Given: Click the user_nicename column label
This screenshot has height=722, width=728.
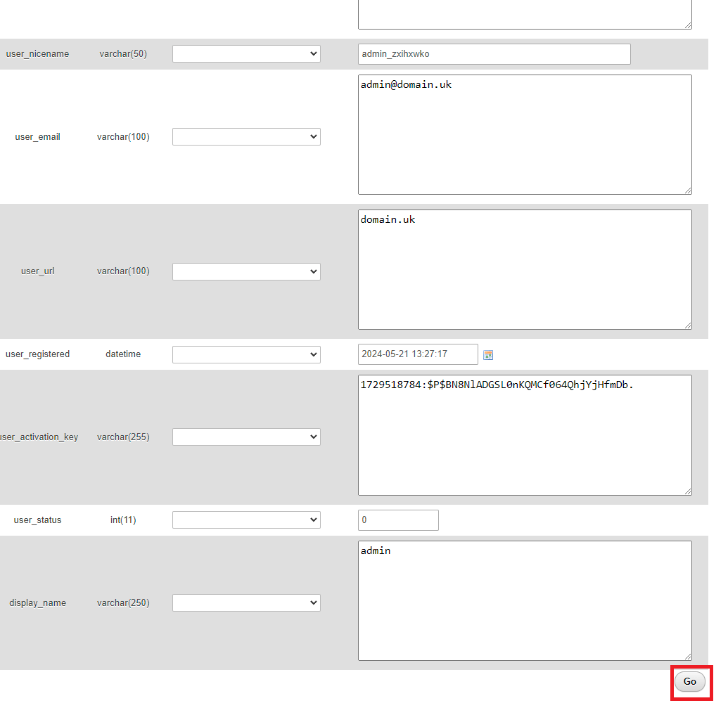Looking at the screenshot, I should click(x=37, y=54).
